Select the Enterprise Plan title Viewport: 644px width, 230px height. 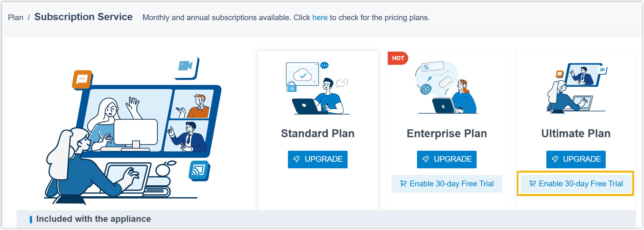(446, 133)
